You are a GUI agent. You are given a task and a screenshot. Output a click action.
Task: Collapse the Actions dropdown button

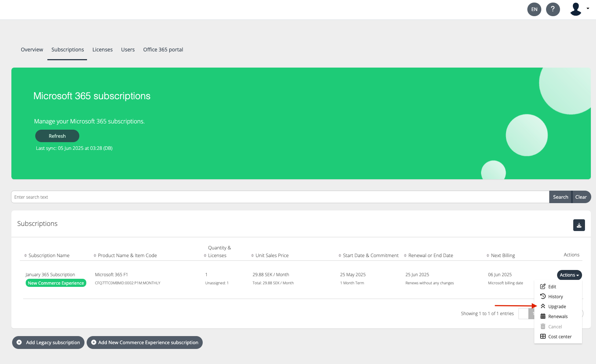pyautogui.click(x=569, y=275)
